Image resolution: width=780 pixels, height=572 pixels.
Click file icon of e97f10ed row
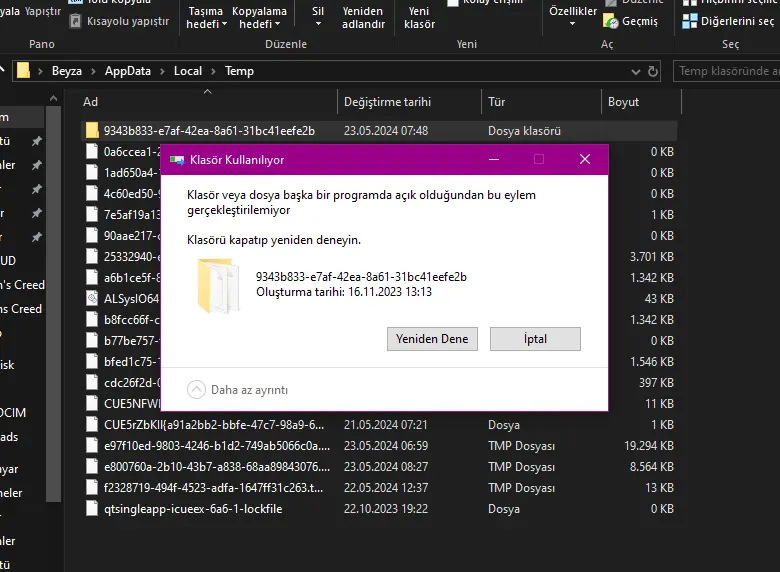point(92,445)
